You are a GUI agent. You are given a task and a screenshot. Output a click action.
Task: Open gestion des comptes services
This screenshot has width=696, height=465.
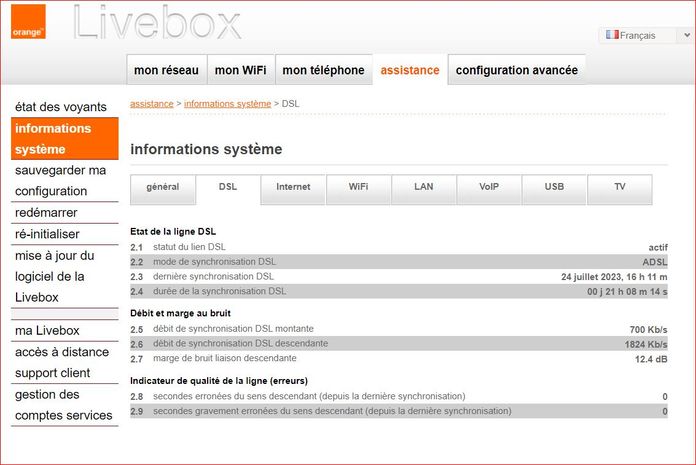[x=65, y=405]
